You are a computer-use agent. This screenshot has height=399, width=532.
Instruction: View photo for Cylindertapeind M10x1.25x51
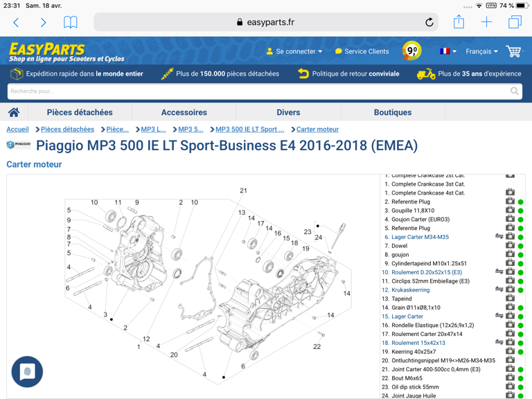tap(510, 263)
